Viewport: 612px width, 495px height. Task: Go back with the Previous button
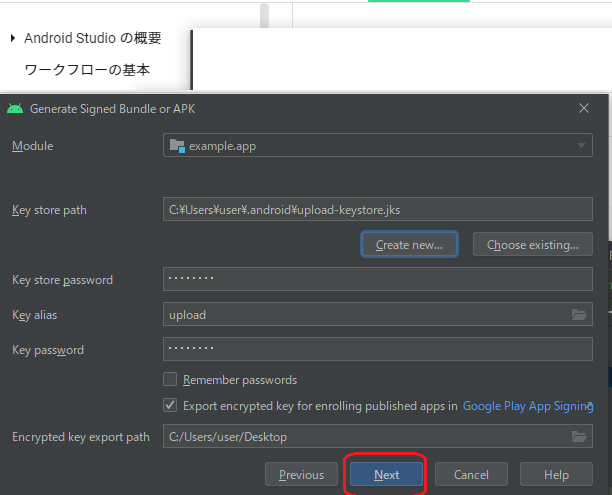[x=301, y=474]
